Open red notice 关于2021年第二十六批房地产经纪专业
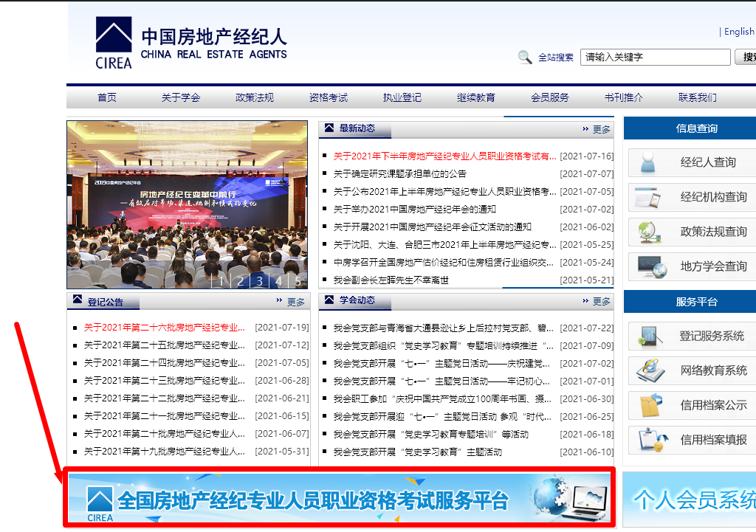The height and width of the screenshot is (532, 756). pos(165,328)
